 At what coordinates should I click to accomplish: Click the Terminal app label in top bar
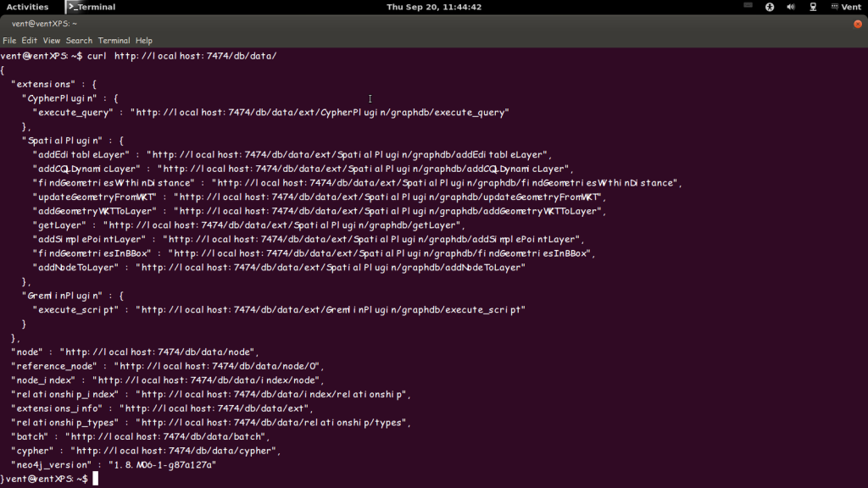click(97, 7)
